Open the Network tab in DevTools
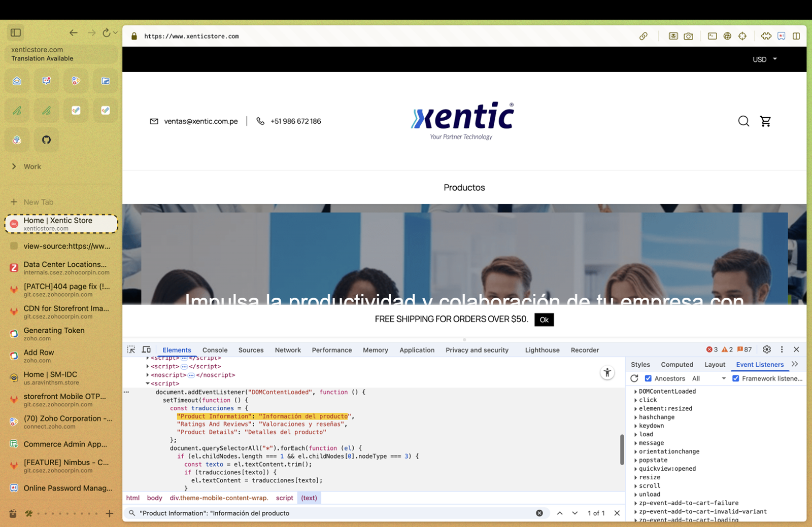Screen dimensions: 812x527 [x=288, y=350]
